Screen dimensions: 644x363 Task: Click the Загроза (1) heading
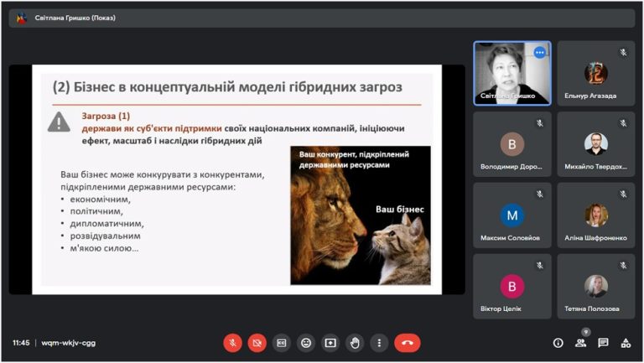(x=106, y=117)
